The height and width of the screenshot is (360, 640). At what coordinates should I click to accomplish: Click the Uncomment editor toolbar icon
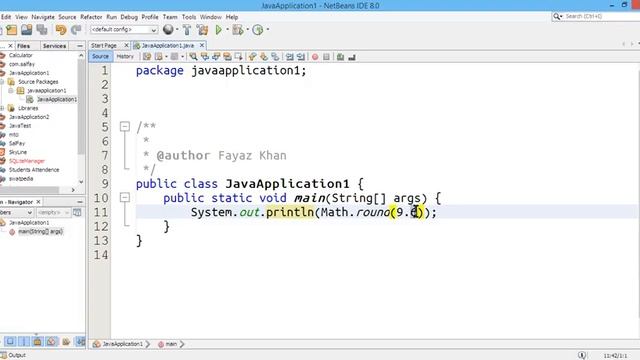pos(352,57)
